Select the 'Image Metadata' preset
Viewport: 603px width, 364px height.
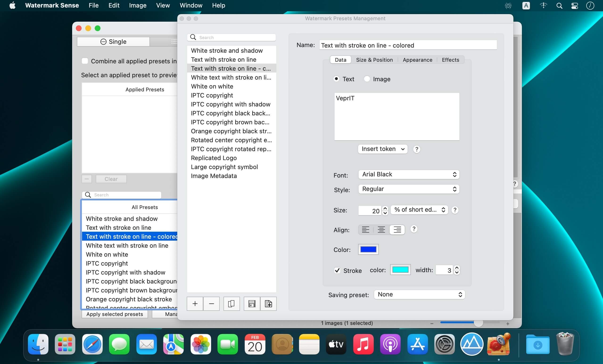tap(231, 176)
